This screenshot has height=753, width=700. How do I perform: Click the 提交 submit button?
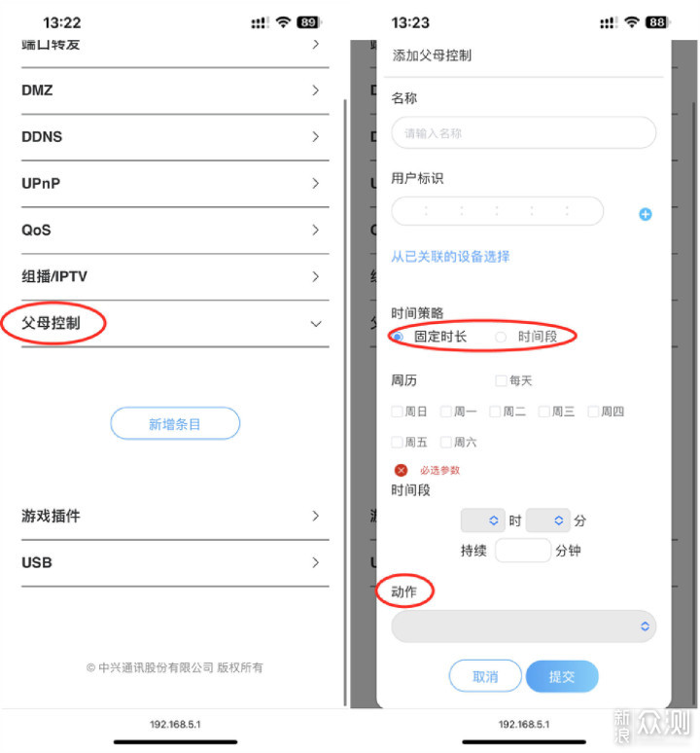click(562, 676)
